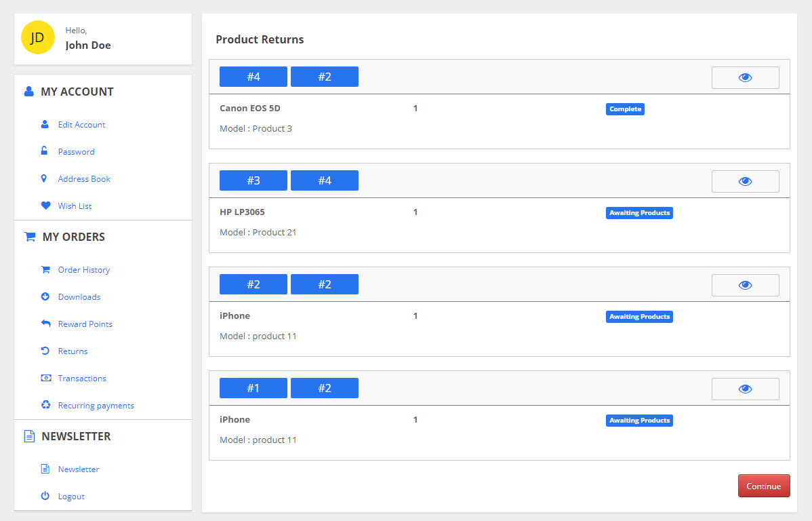Select Returns in the sidebar
This screenshot has height=521, width=812.
click(x=73, y=351)
